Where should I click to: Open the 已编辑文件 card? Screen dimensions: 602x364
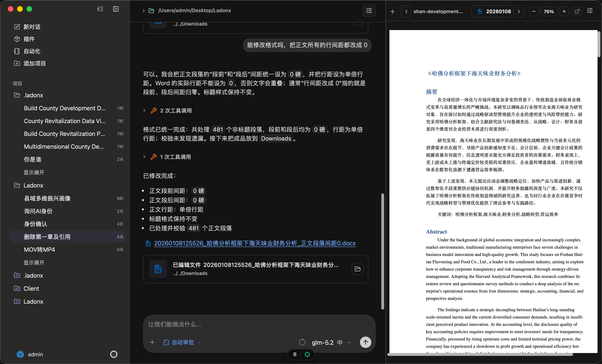pos(255,269)
